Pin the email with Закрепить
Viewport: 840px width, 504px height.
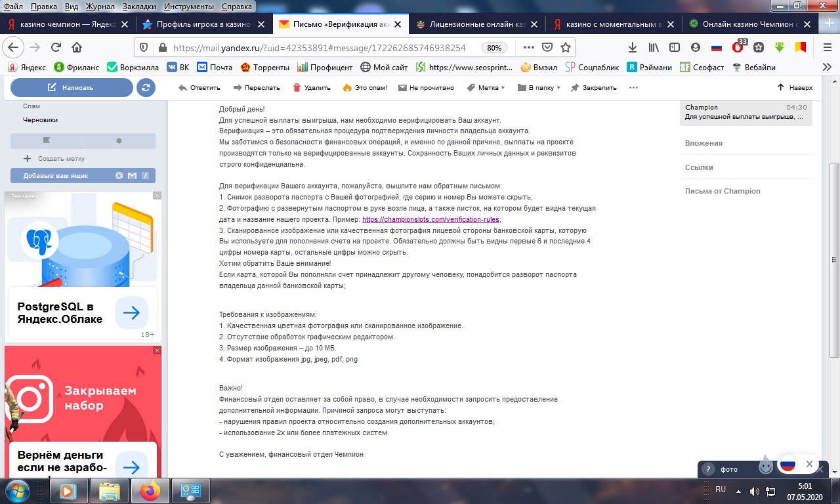coord(594,87)
